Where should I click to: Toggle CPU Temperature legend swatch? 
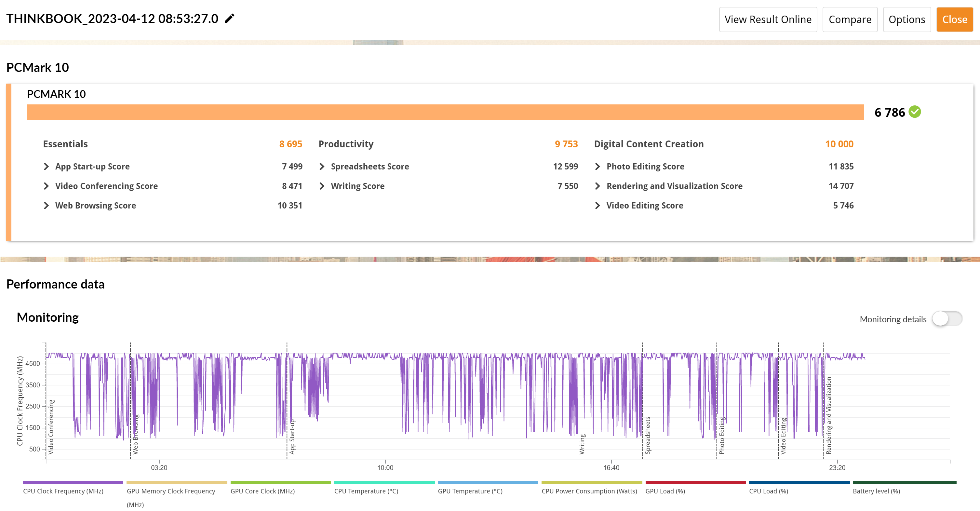[384, 482]
